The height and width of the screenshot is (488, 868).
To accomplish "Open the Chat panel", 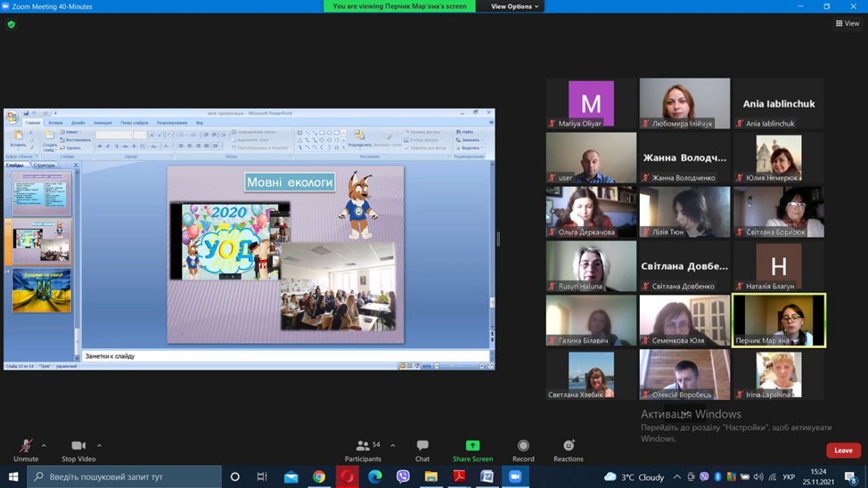I will click(422, 449).
